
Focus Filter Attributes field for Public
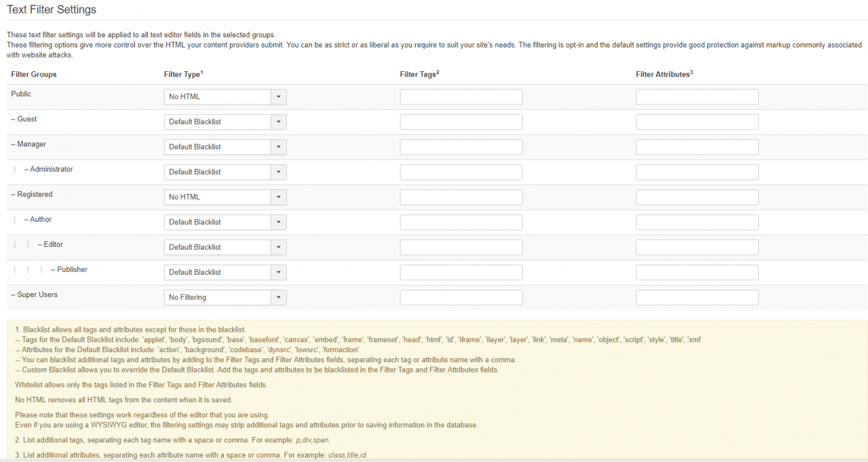pos(697,97)
